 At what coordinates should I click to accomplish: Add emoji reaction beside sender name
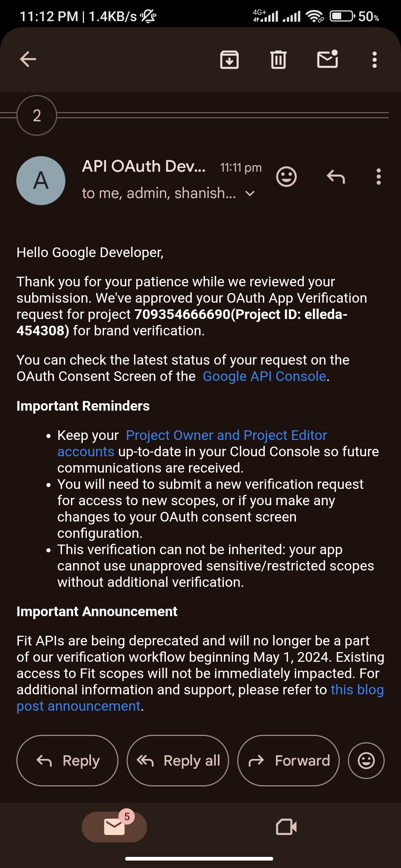(286, 177)
